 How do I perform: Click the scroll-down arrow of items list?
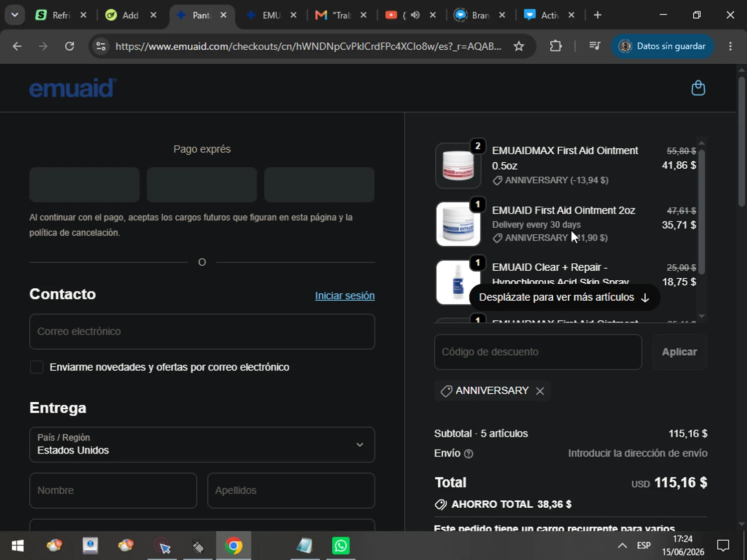click(x=702, y=316)
